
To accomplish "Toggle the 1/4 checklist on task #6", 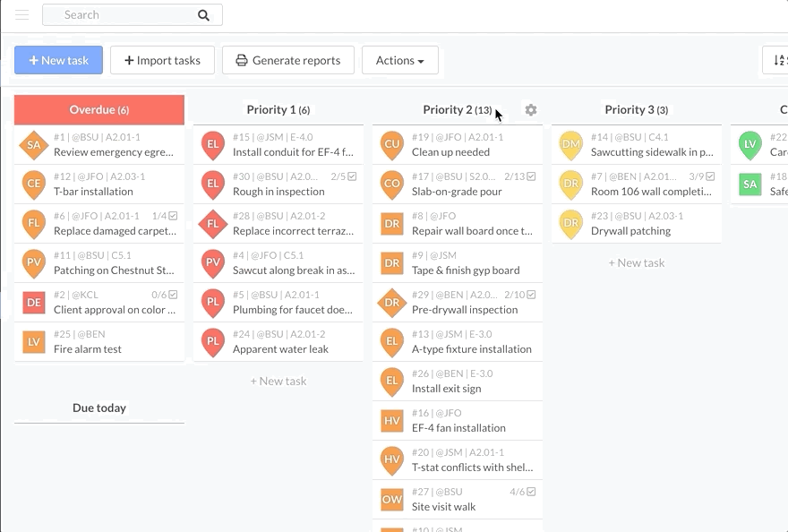I will tap(167, 216).
